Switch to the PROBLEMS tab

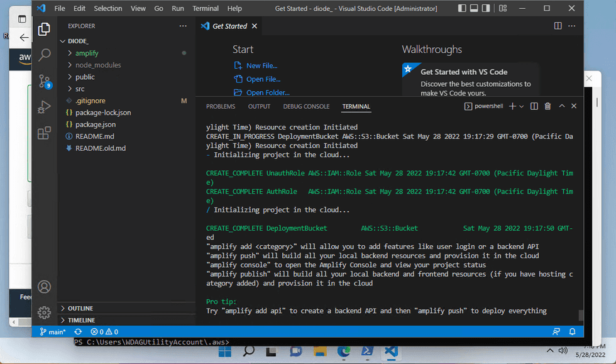pos(221,106)
